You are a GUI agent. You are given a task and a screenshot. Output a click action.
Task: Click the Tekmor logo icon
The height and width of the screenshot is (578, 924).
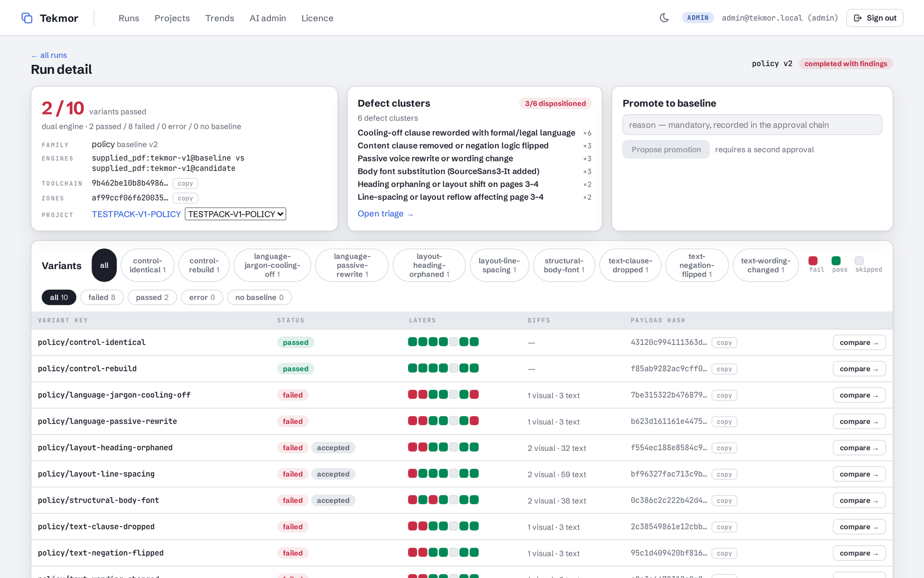tap(27, 18)
